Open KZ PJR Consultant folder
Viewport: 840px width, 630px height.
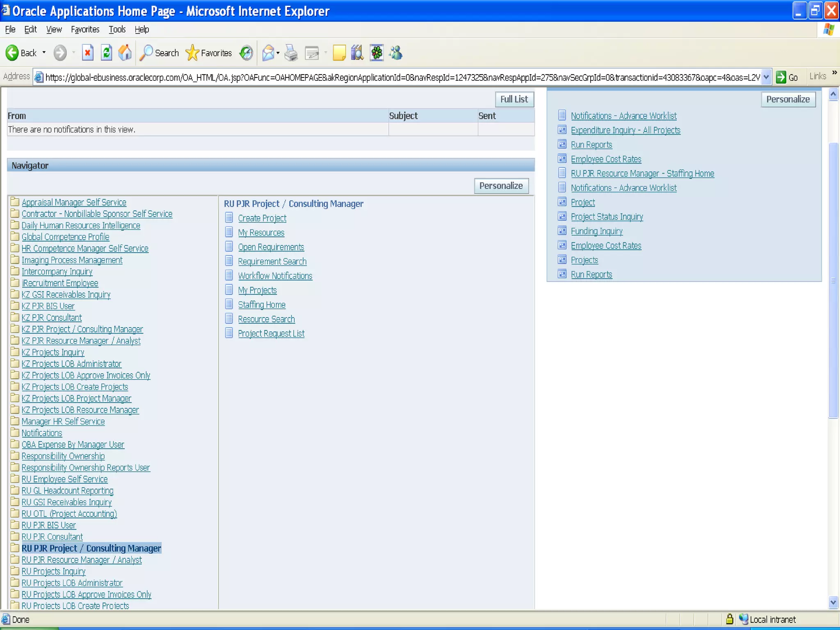(x=52, y=318)
